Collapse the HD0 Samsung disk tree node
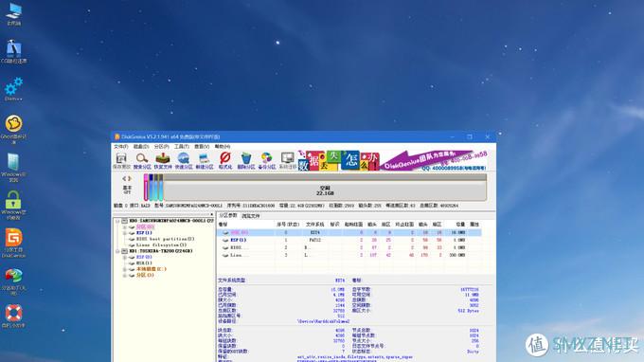Image resolution: width=644 pixels, height=362 pixels. (117, 221)
